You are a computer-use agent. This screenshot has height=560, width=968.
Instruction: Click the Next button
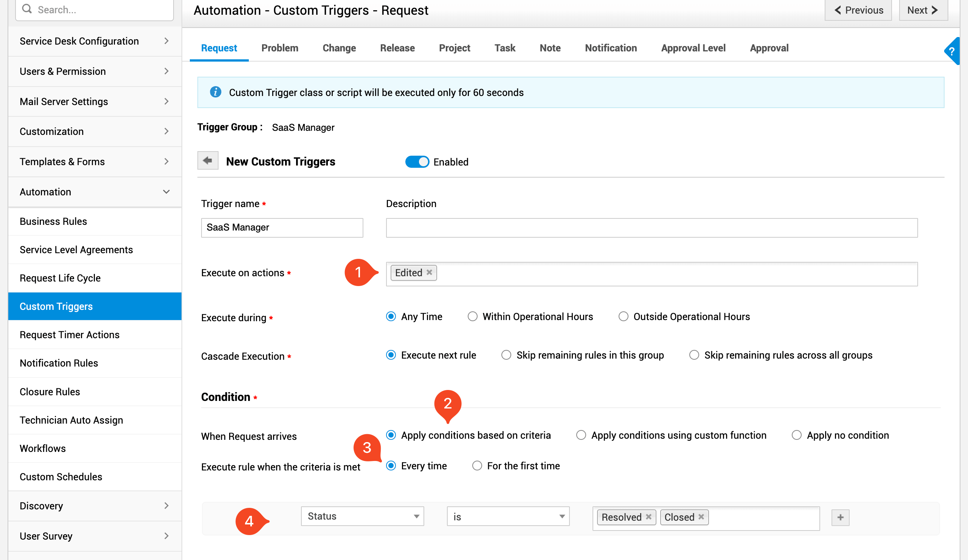coord(923,10)
